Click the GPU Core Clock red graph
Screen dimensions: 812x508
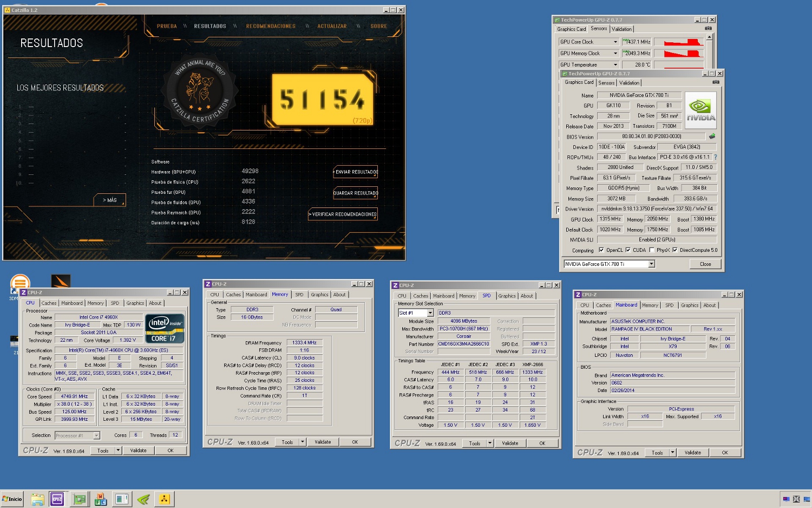(679, 42)
